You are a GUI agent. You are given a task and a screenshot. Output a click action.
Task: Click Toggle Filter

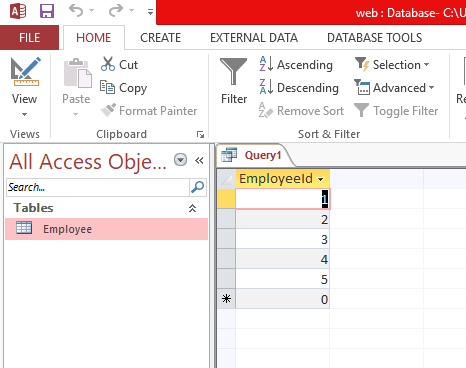pos(396,111)
